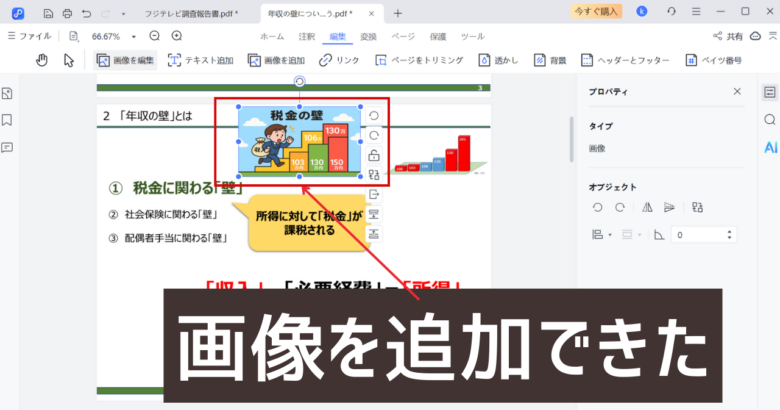
Task: Open quick access toolbar dropdown arrow
Action: tap(124, 14)
